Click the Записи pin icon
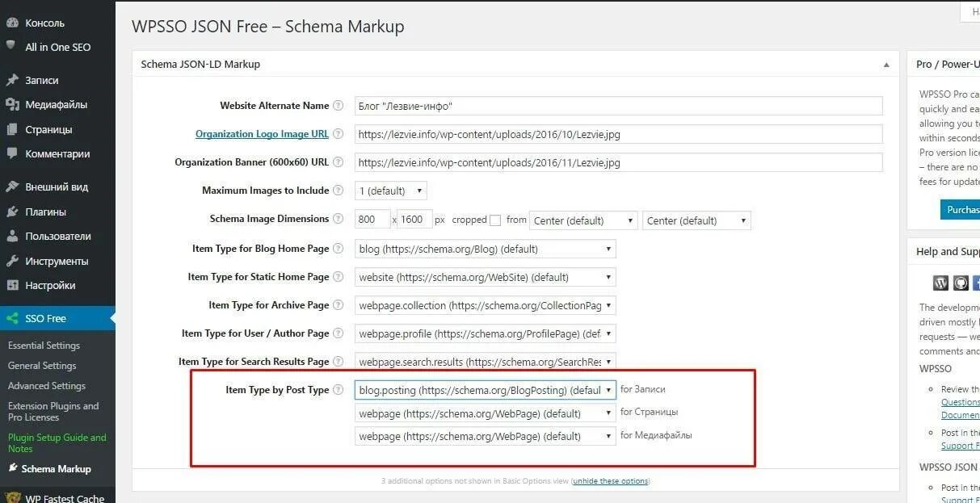The height and width of the screenshot is (503, 980). click(x=12, y=80)
